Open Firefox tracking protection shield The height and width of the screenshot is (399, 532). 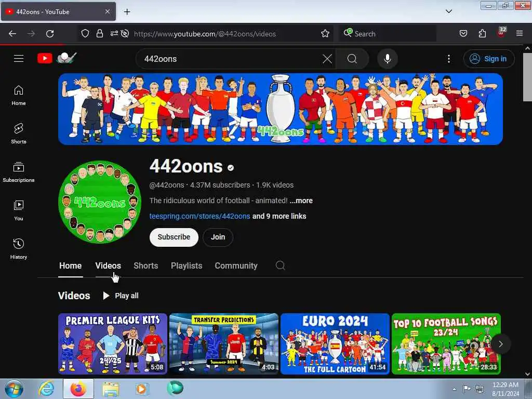tap(85, 34)
